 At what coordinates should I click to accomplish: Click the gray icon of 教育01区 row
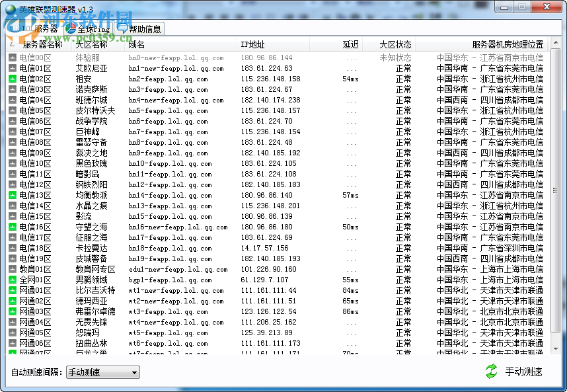13,270
